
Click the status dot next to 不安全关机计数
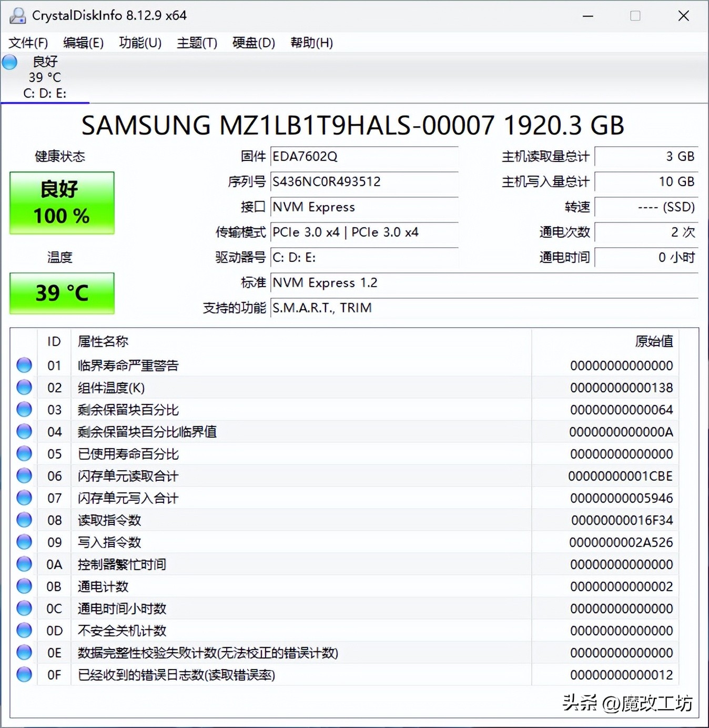(24, 630)
